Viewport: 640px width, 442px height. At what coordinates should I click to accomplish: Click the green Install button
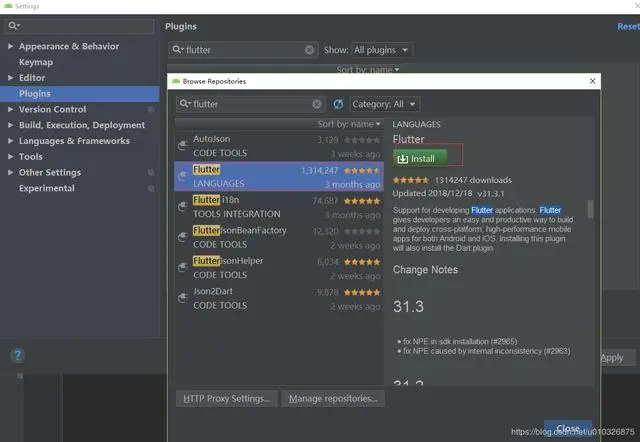tap(420, 158)
